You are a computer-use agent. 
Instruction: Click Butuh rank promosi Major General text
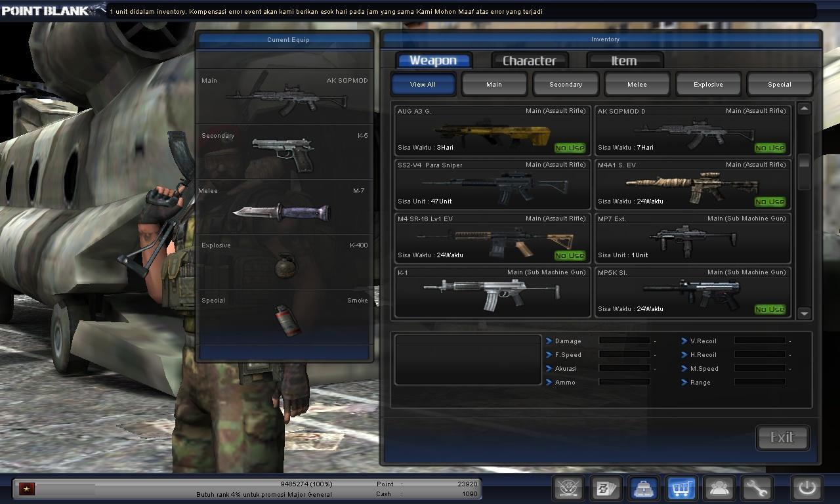[x=264, y=494]
